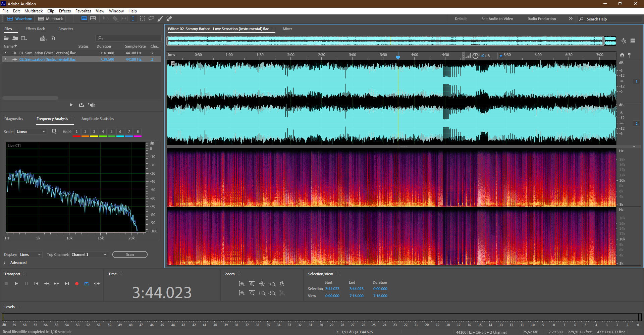Switch to Multitrack editor view
Viewport: 644px width, 335px height.
pyautogui.click(x=51, y=19)
